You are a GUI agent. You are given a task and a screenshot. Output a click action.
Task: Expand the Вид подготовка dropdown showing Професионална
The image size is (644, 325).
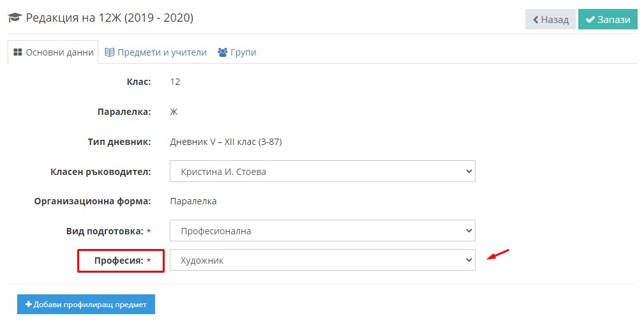pyautogui.click(x=322, y=231)
